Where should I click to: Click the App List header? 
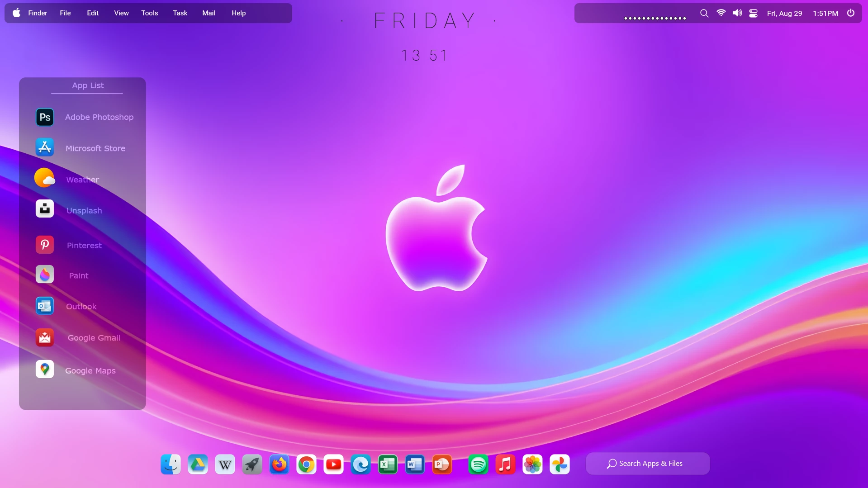tap(88, 85)
